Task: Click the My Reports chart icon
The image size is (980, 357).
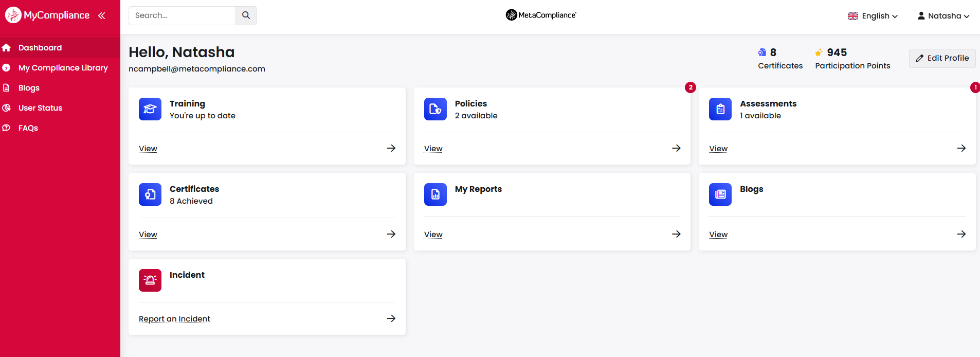Action: (x=435, y=194)
